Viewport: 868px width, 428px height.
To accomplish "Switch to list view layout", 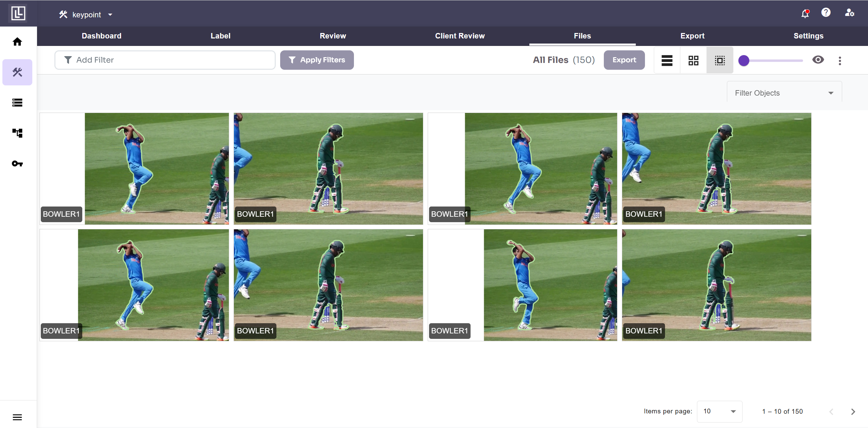I will pos(667,61).
